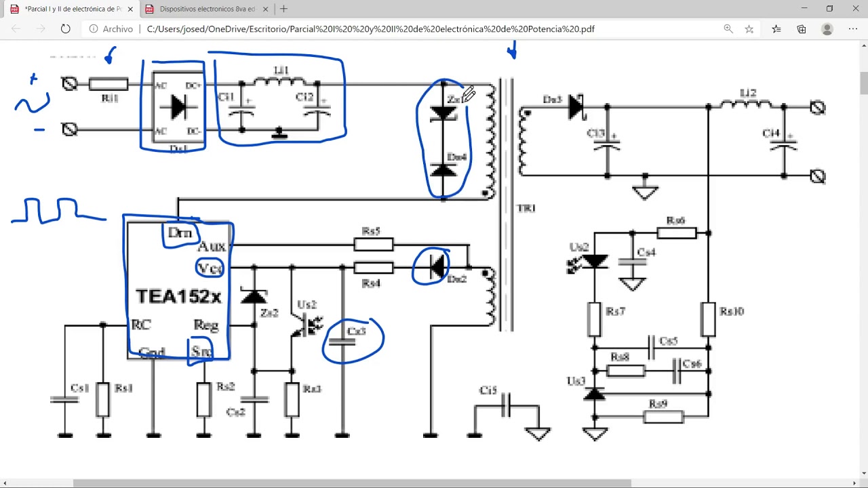Open a new browser tab
868x488 pixels.
tap(283, 9)
